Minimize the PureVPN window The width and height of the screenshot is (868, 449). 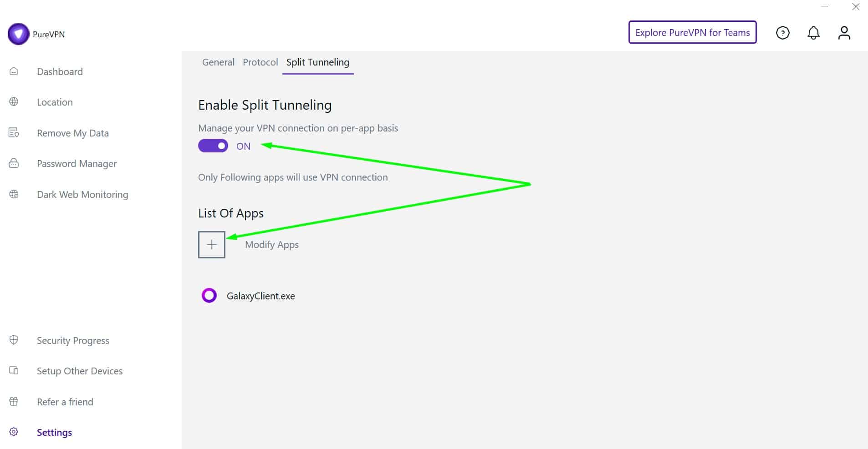pyautogui.click(x=825, y=6)
